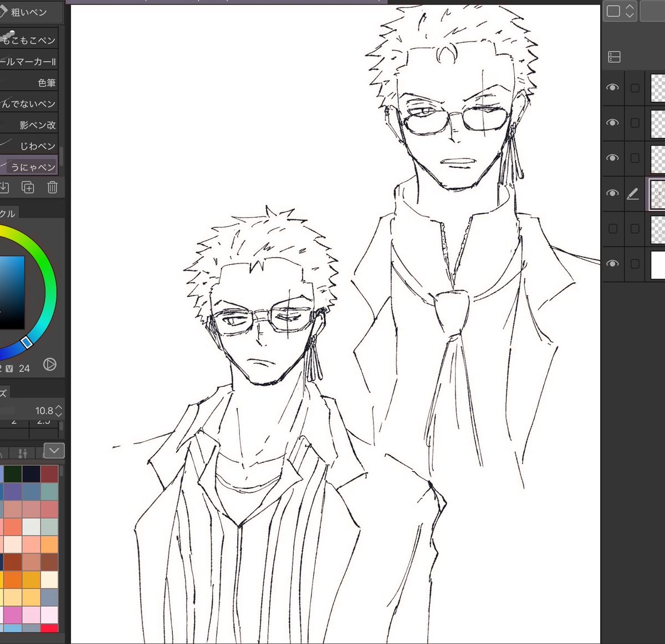The image size is (665, 644).
Task: Pick the dark green swatch
Action: 13,474
